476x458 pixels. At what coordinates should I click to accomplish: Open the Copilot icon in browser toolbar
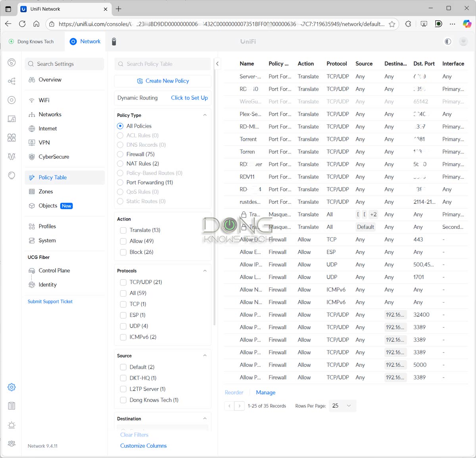(x=467, y=24)
